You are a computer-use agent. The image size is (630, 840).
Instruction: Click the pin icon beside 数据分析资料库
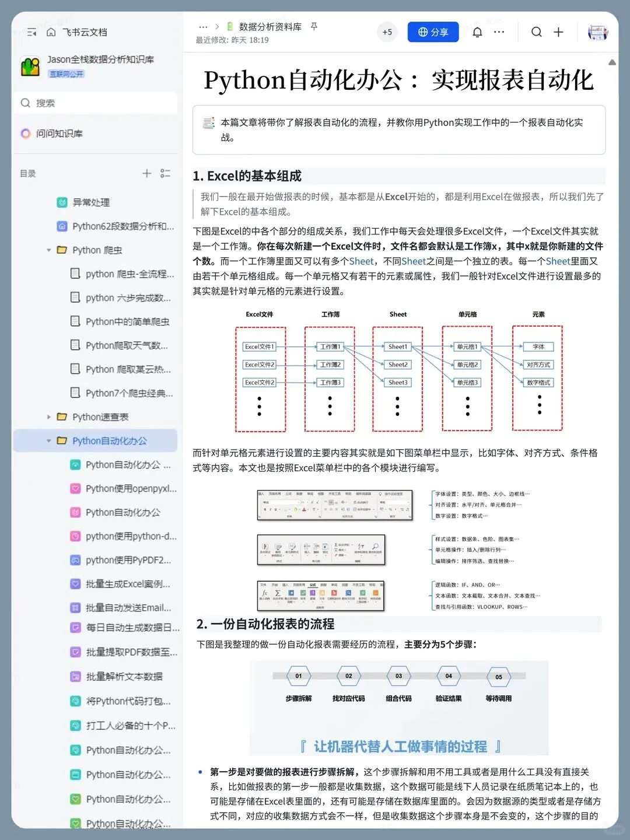314,27
